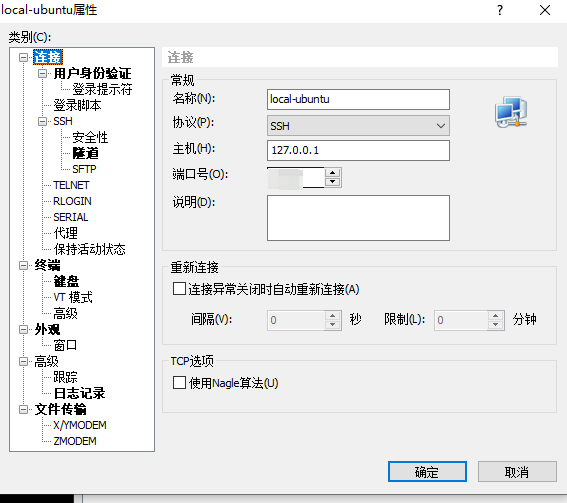Viewport: 567px width, 503px height.
Task: Select 保持活动状态 in the tree
Action: click(89, 249)
